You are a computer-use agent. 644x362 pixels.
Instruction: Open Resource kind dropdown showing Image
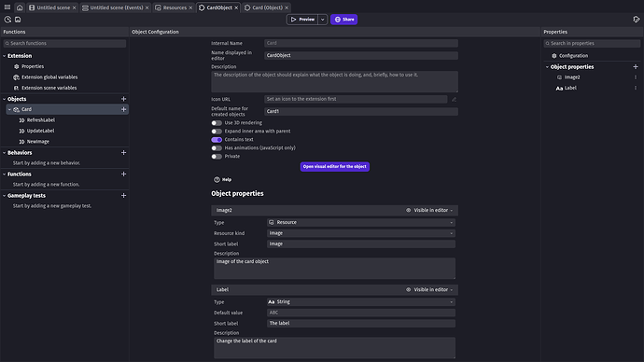click(361, 233)
